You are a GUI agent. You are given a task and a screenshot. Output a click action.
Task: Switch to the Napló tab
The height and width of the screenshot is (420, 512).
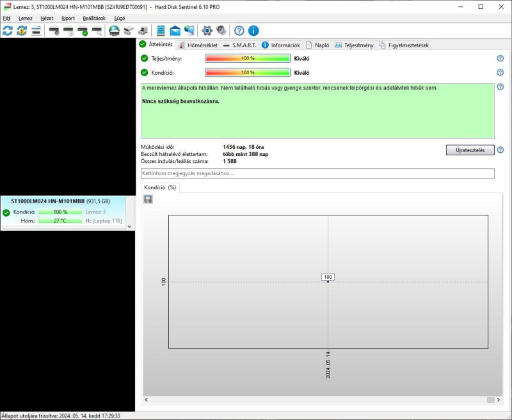(x=317, y=45)
